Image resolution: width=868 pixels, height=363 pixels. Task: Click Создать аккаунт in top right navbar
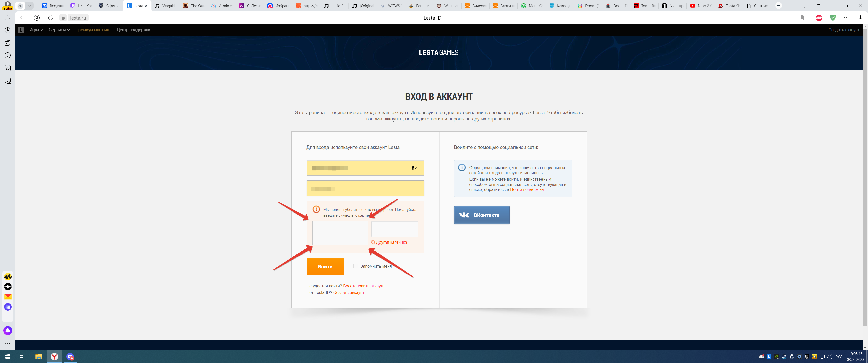pyautogui.click(x=844, y=30)
